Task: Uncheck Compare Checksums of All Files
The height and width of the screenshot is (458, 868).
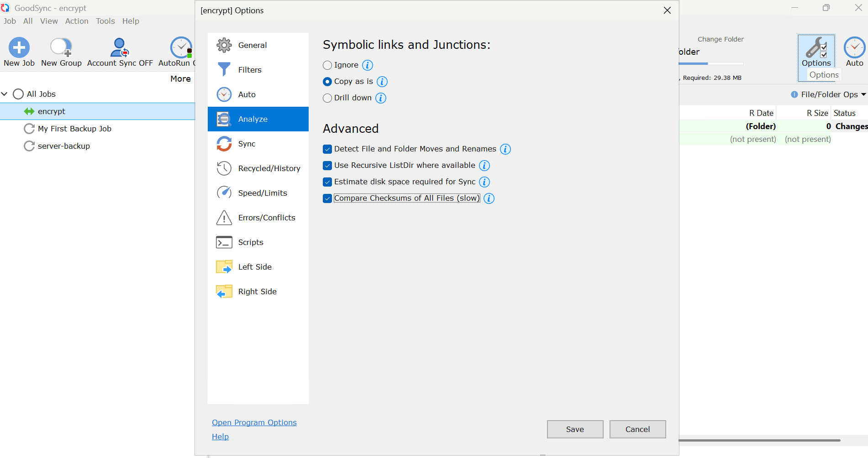Action: (327, 198)
